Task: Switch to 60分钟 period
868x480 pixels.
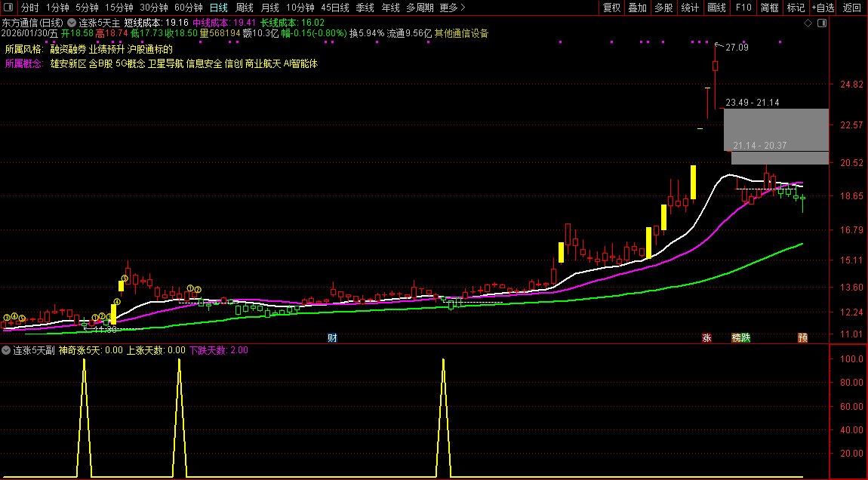Action: click(189, 8)
